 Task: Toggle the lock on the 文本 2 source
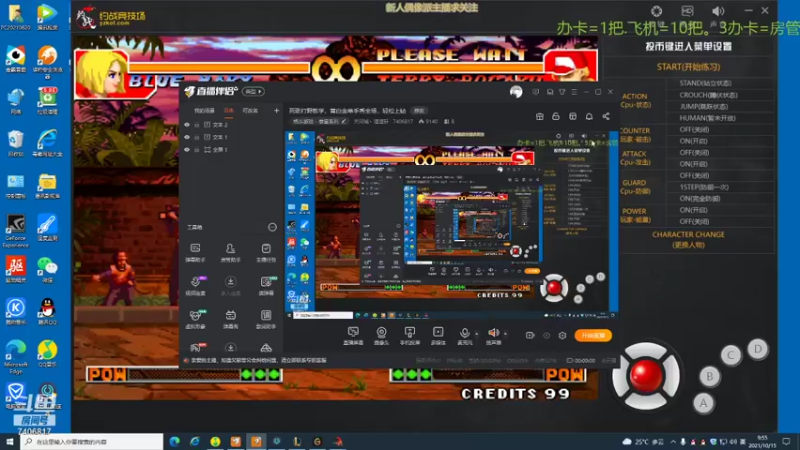[196, 124]
